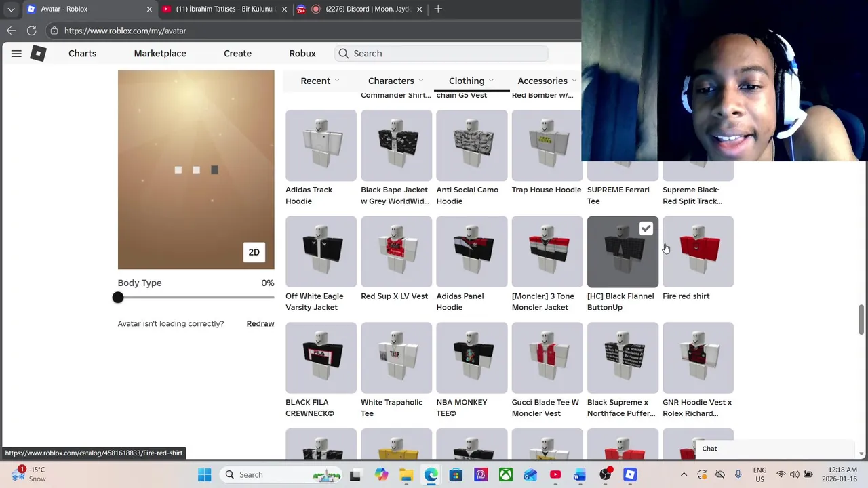Screen dimensions: 868x488
Task: Expand the Accessories category dropdown
Action: 547,81
